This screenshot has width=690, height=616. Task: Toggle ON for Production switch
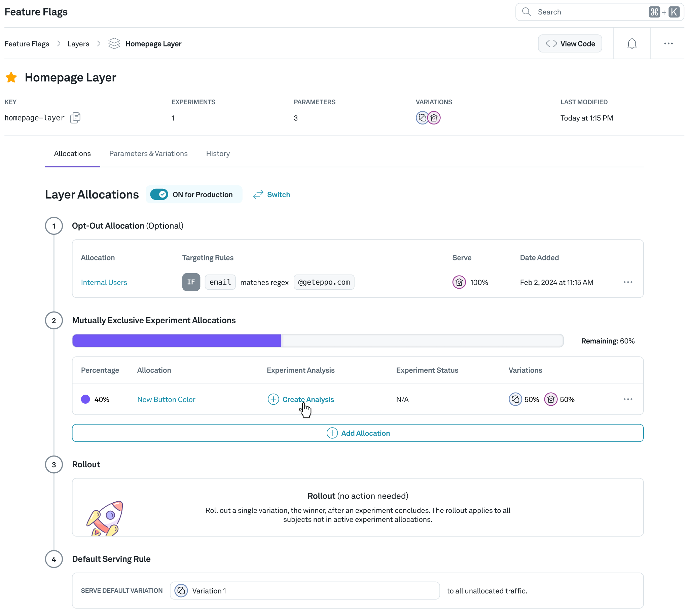[x=159, y=194]
